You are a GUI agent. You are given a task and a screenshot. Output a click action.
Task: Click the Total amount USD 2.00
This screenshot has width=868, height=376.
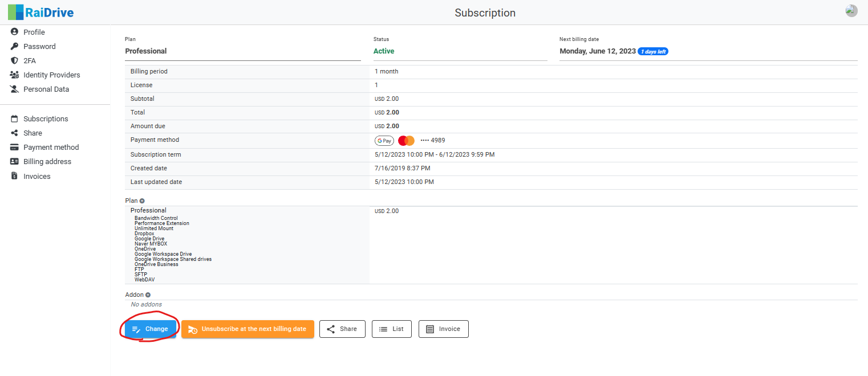tap(387, 113)
